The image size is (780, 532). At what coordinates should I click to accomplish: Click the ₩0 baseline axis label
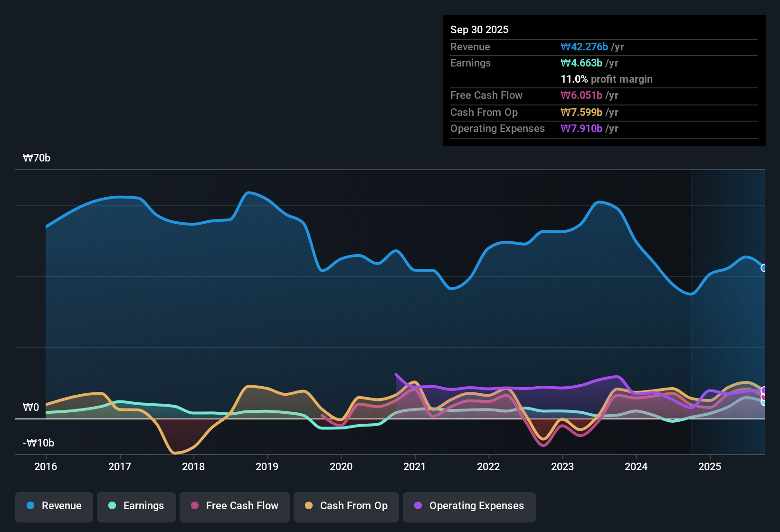click(x=31, y=408)
